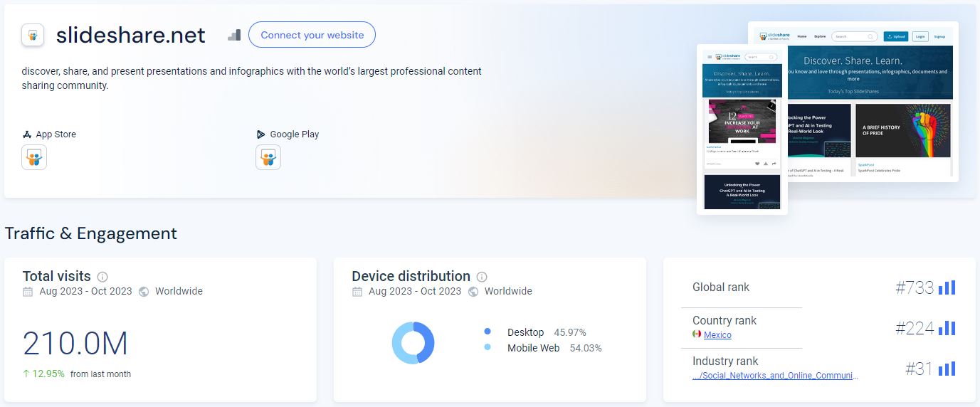The image size is (980, 407).
Task: Click the Industry rank bar chart icon
Action: [x=947, y=369]
